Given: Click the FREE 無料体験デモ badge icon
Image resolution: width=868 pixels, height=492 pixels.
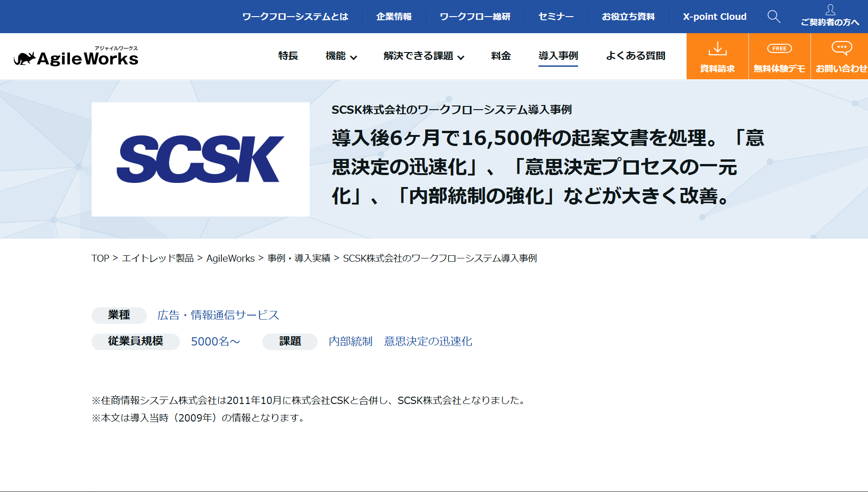Looking at the screenshot, I should [x=779, y=48].
